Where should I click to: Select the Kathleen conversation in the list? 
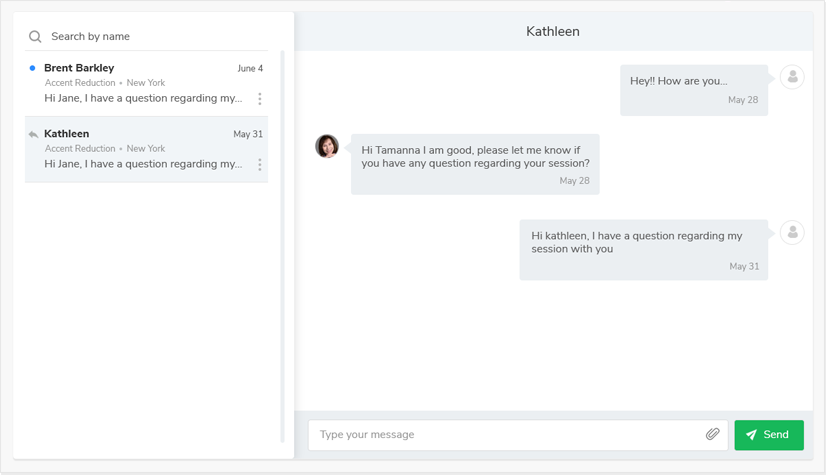click(146, 150)
